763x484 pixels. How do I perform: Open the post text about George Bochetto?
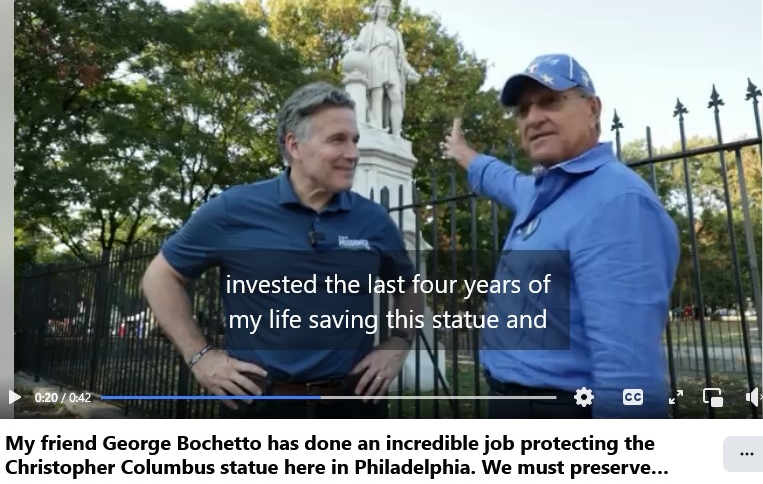pos(337,455)
